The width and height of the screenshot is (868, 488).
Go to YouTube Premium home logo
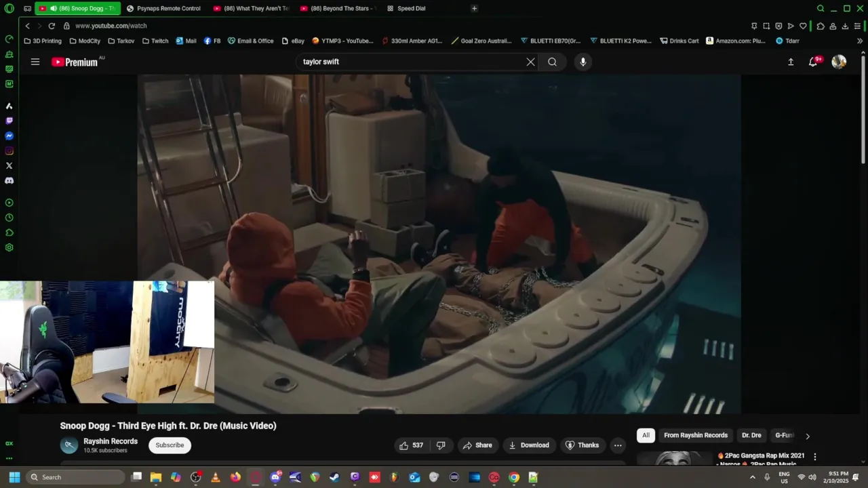coord(75,62)
